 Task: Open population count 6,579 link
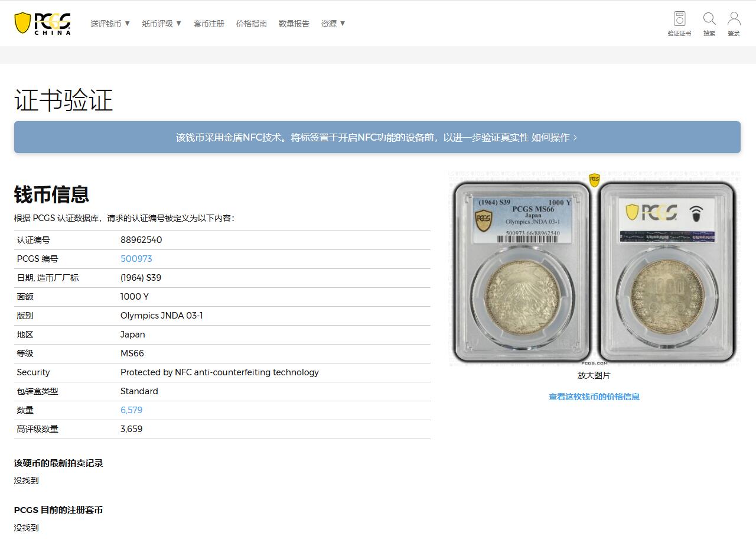pyautogui.click(x=131, y=410)
